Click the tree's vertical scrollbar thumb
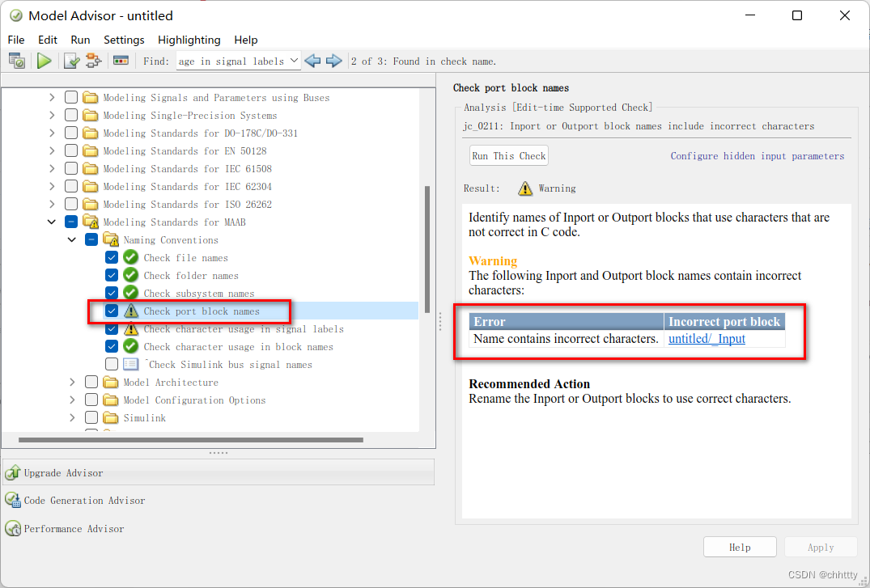This screenshot has width=870, height=588. 427,249
